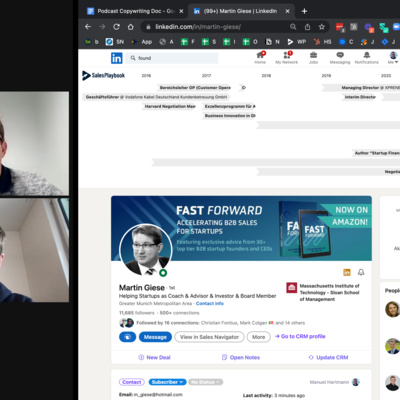Open the Me profile dropdown
Screen dimensions: 400x400
(x=393, y=57)
